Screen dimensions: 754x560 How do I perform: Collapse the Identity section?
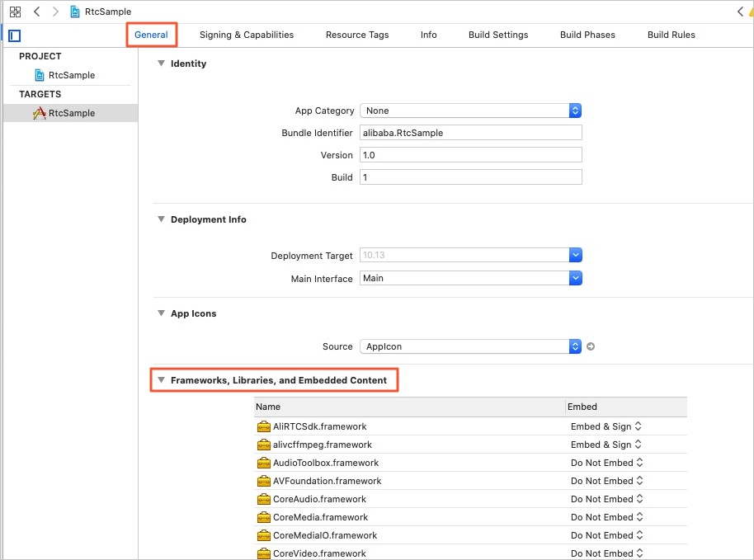(161, 63)
